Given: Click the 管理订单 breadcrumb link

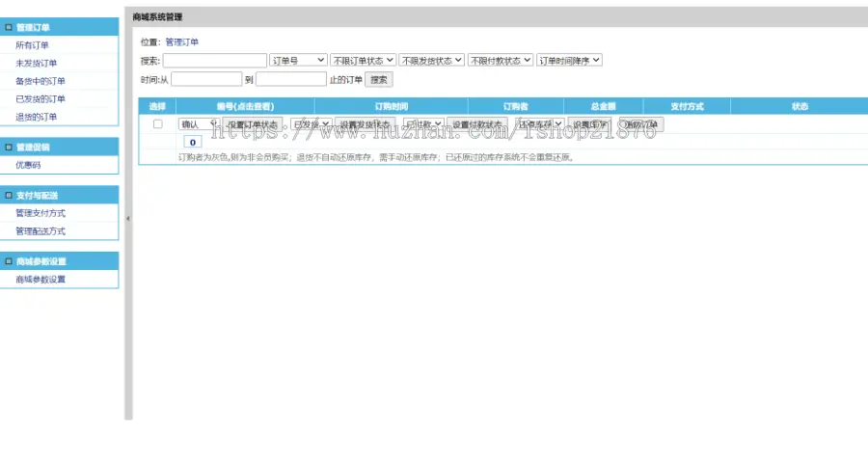Looking at the screenshot, I should 181,42.
